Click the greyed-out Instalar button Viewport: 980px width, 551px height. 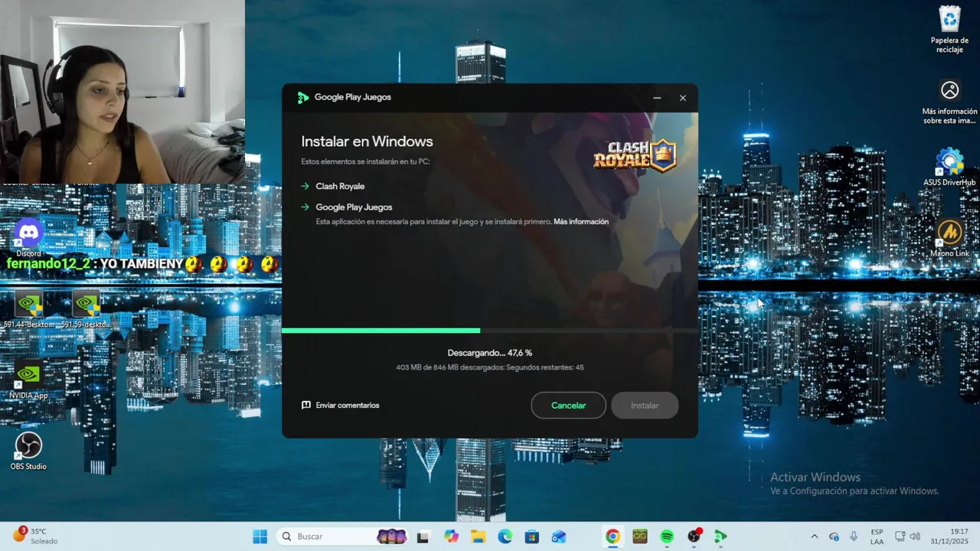click(645, 406)
